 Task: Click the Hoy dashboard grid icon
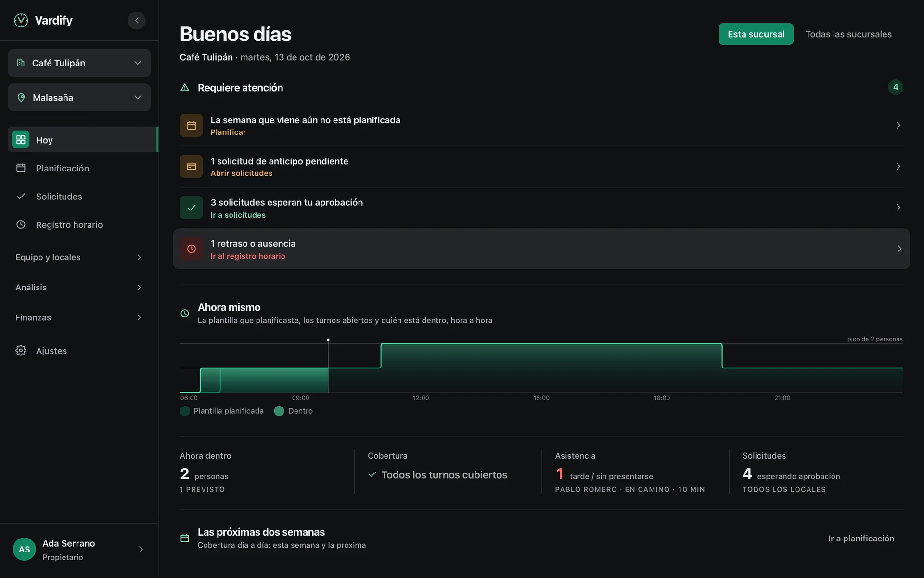coord(21,140)
